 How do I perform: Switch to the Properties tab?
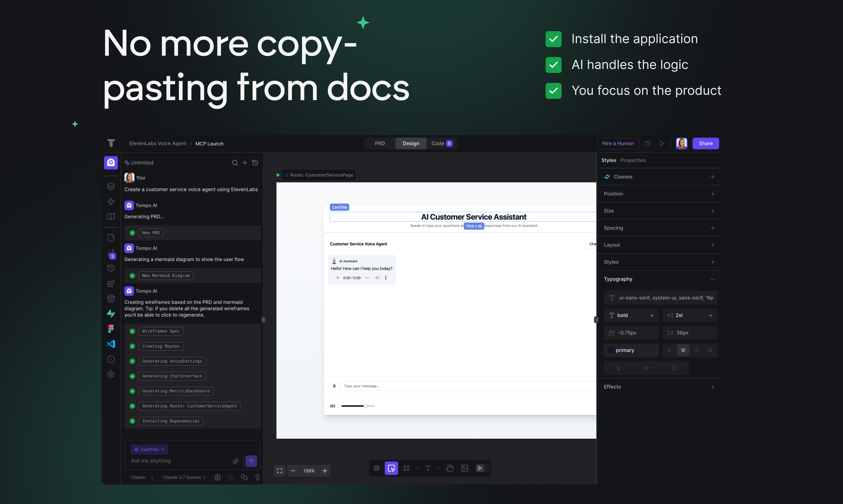click(633, 160)
